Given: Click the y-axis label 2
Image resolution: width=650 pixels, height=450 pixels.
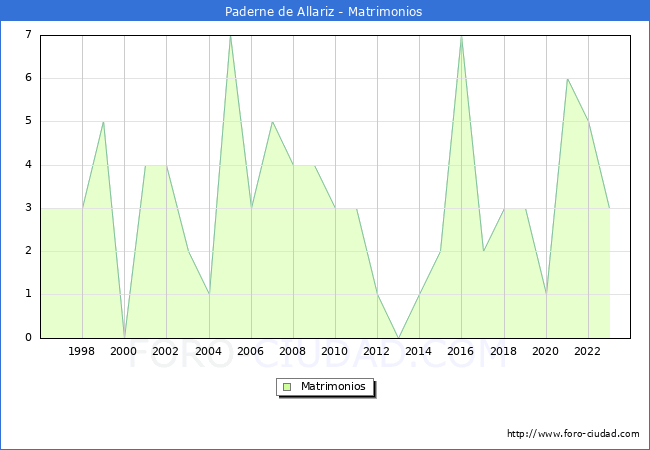Looking at the screenshot, I should click(x=28, y=251).
